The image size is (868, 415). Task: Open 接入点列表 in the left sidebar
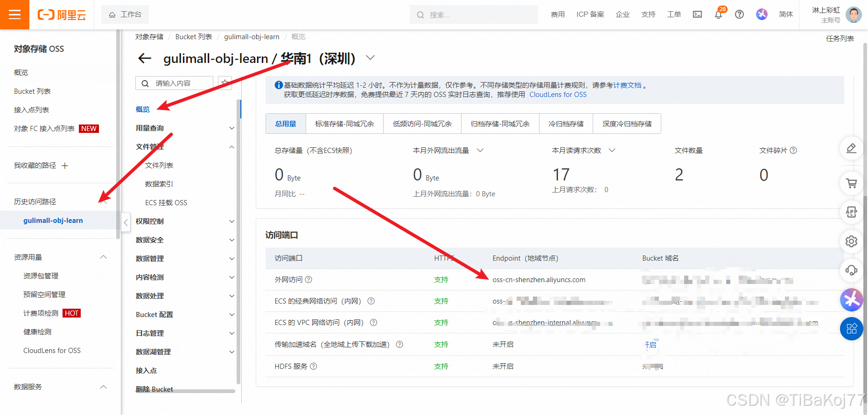tap(32, 110)
